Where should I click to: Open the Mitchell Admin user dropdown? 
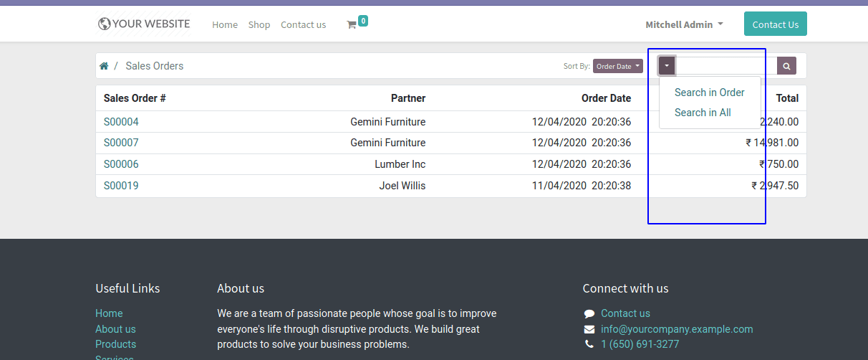click(x=684, y=24)
